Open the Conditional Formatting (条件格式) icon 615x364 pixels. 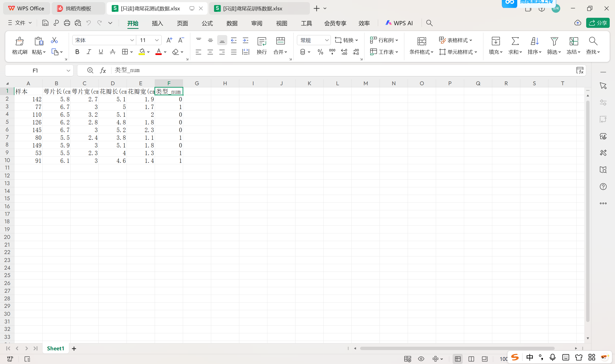(421, 41)
